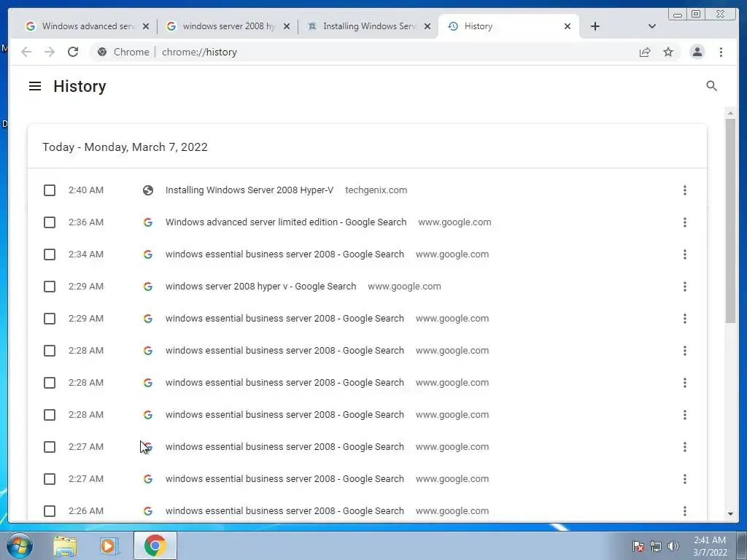This screenshot has height=560, width=747.
Task: Open the History side menu hamburger icon
Action: pyautogui.click(x=35, y=86)
